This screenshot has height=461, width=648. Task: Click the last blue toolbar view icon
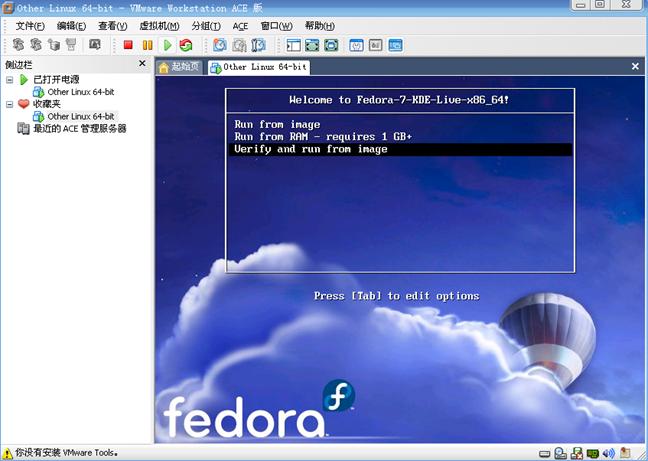tap(395, 45)
